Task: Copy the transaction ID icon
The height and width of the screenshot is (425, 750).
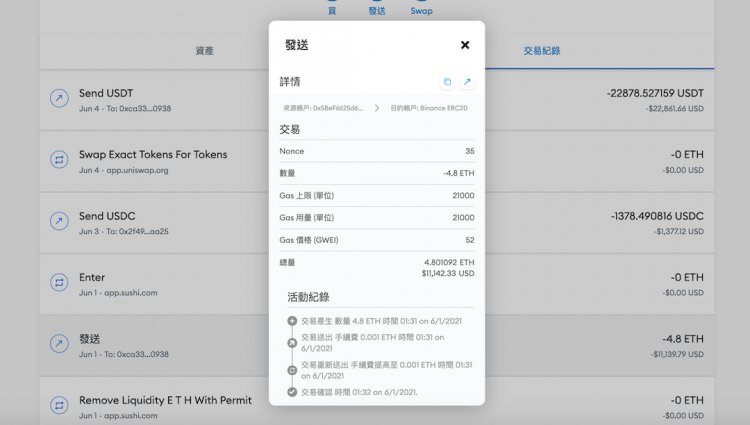Action: click(446, 82)
